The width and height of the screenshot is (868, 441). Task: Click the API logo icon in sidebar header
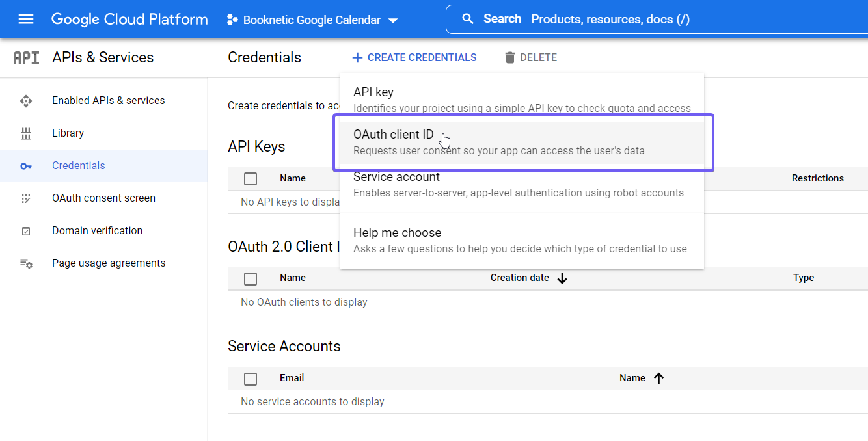tap(27, 57)
